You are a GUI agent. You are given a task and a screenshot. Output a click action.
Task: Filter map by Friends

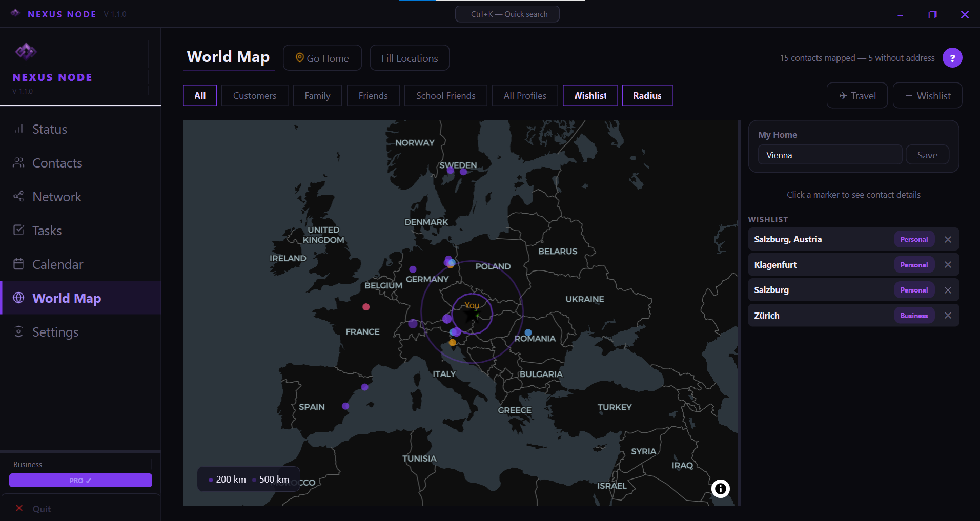(373, 95)
